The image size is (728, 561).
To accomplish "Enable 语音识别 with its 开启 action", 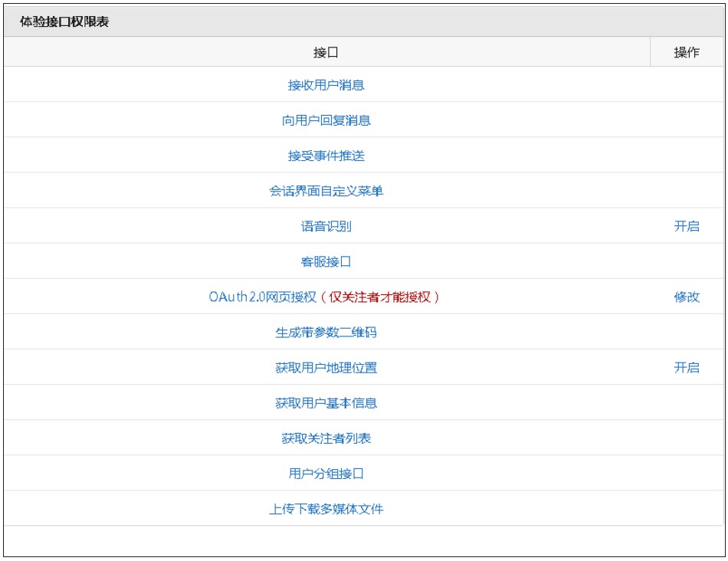I will point(687,226).
